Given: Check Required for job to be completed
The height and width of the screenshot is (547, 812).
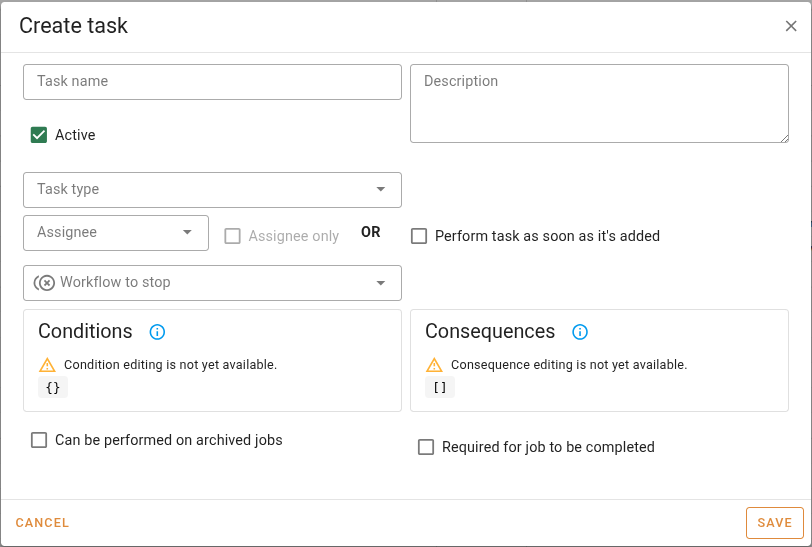Looking at the screenshot, I should 426,447.
